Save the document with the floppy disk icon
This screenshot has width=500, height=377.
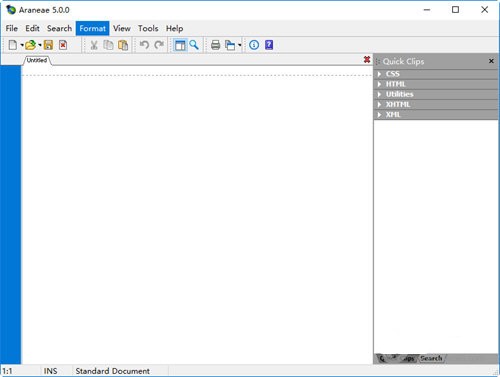(x=48, y=45)
